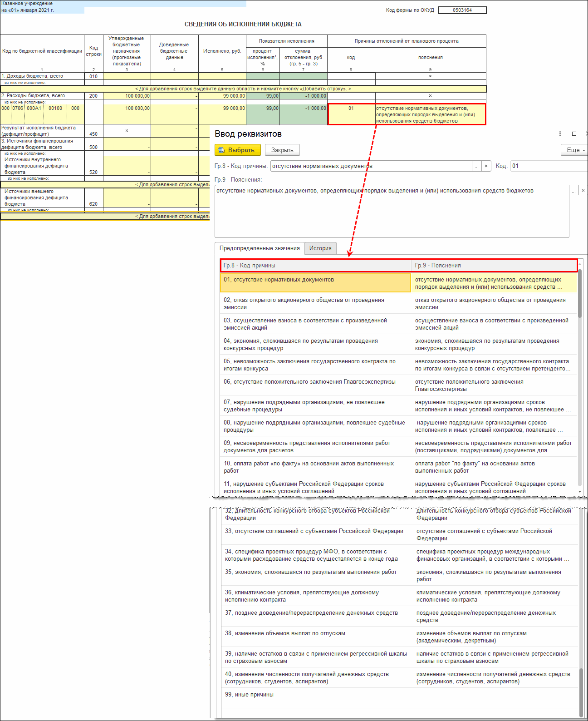Click report explanation cell 'отсутствие нормативных документов, определяющих'
The image size is (588, 721).
[x=430, y=114]
